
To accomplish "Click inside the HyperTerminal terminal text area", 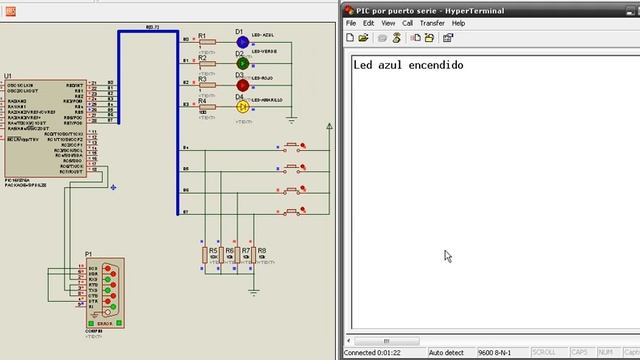I will (496, 192).
